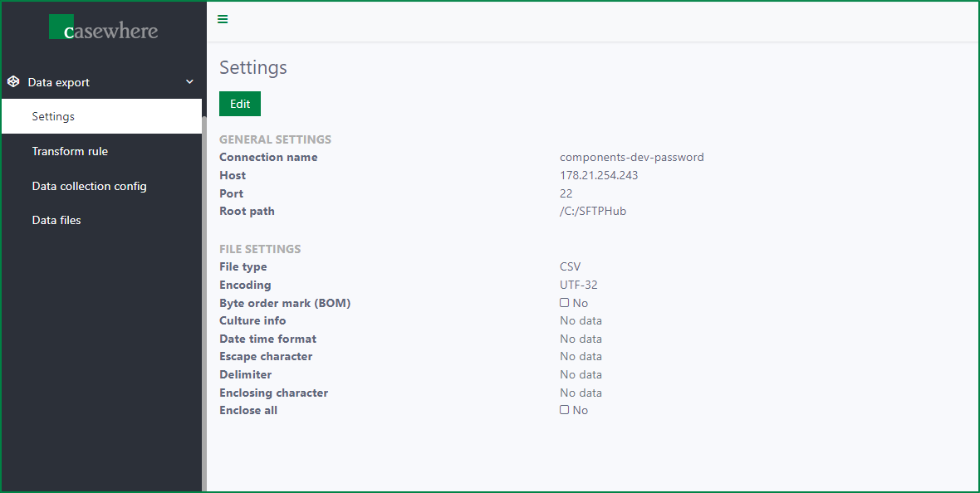This screenshot has width=980, height=493.
Task: Select the components-dev-password connection name value
Action: point(631,157)
